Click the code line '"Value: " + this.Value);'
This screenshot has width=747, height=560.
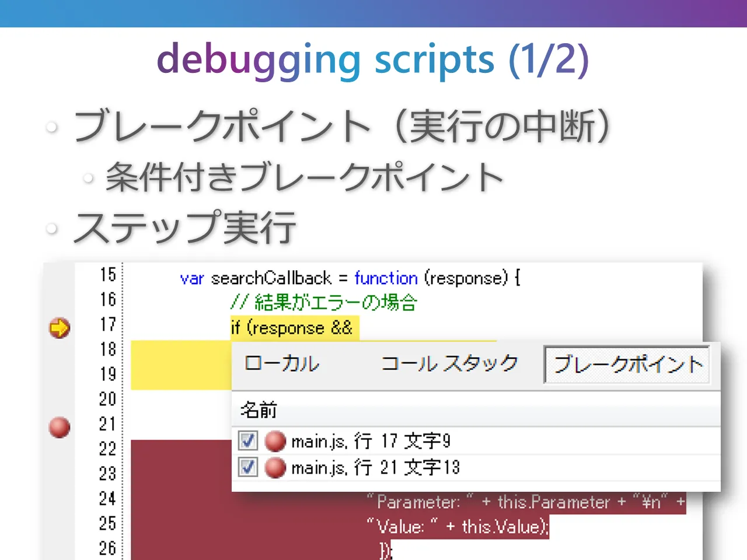click(458, 527)
